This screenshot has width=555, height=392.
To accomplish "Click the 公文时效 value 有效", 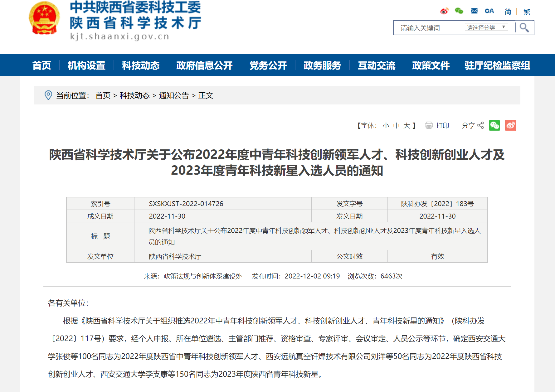I will 437,256.
